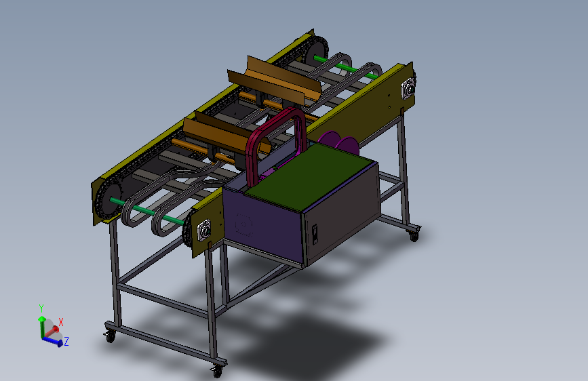Select the bearing flange on the near side plate

click(204, 230)
